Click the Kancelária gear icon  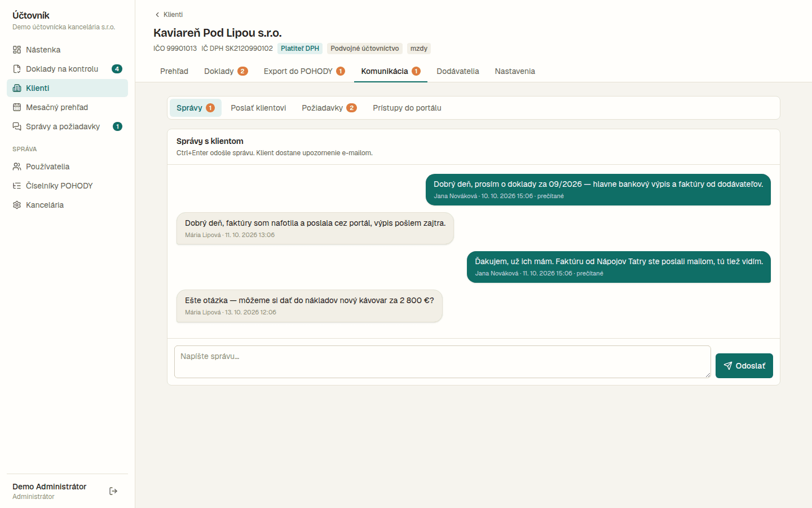pyautogui.click(x=17, y=205)
